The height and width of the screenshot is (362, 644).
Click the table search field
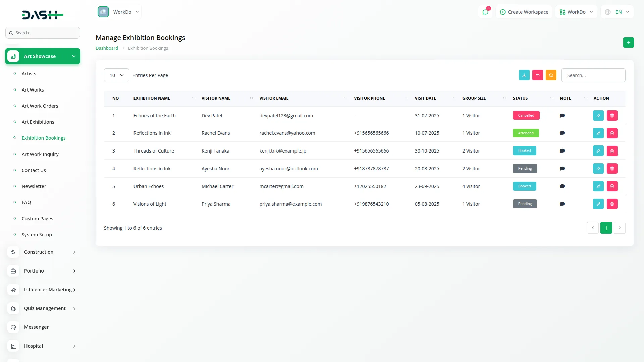pyautogui.click(x=593, y=75)
